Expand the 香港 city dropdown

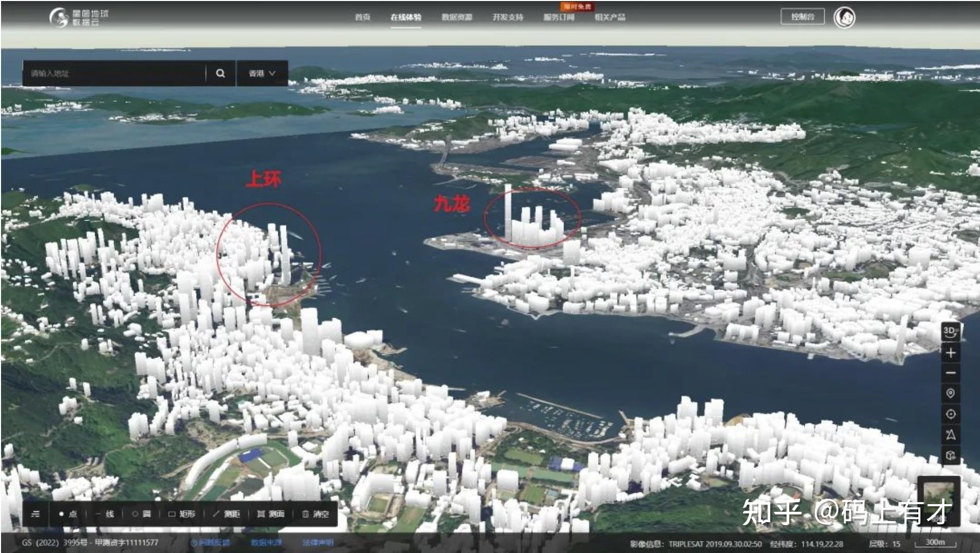point(262,73)
